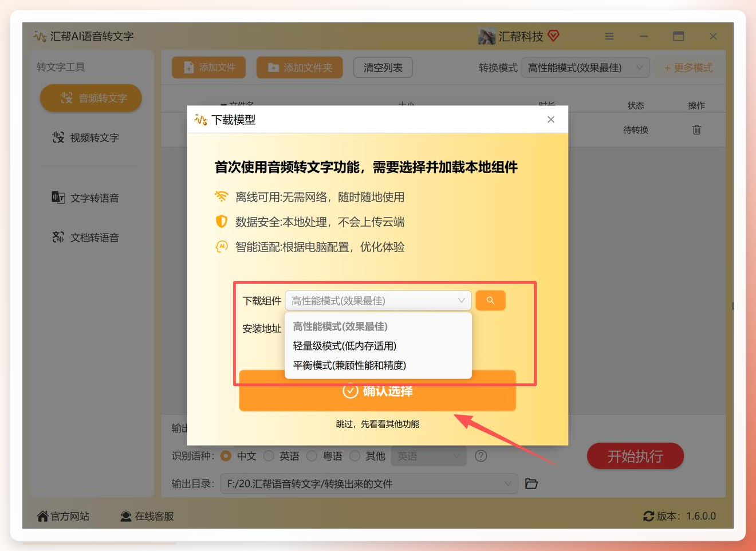756x551 pixels.
Task: Contact 在线客服 support
Action: (147, 516)
